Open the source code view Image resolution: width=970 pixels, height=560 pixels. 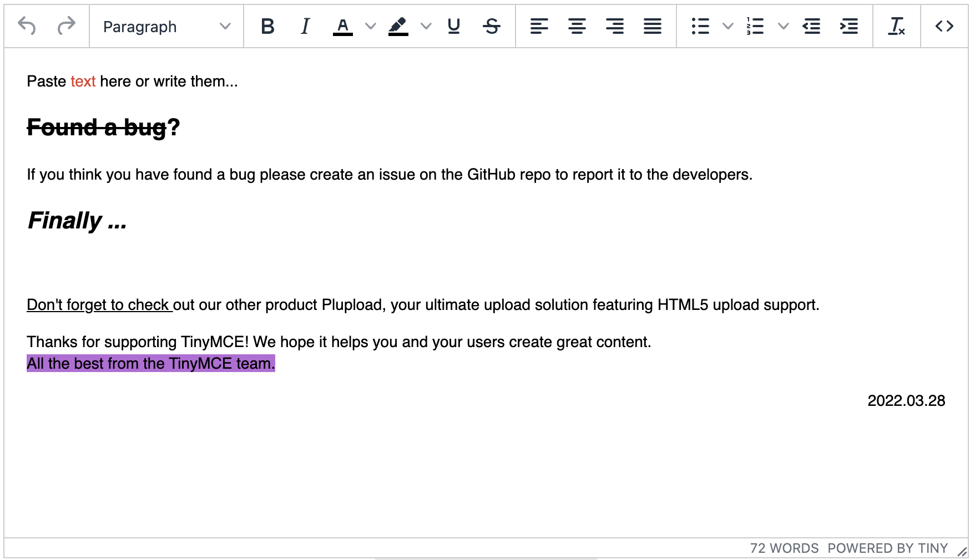(944, 26)
